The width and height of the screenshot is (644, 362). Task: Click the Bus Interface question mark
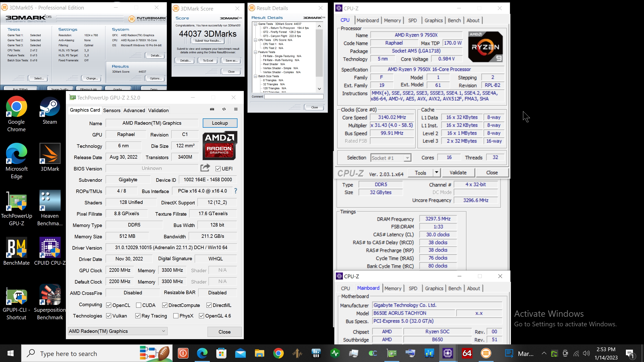[x=236, y=191]
